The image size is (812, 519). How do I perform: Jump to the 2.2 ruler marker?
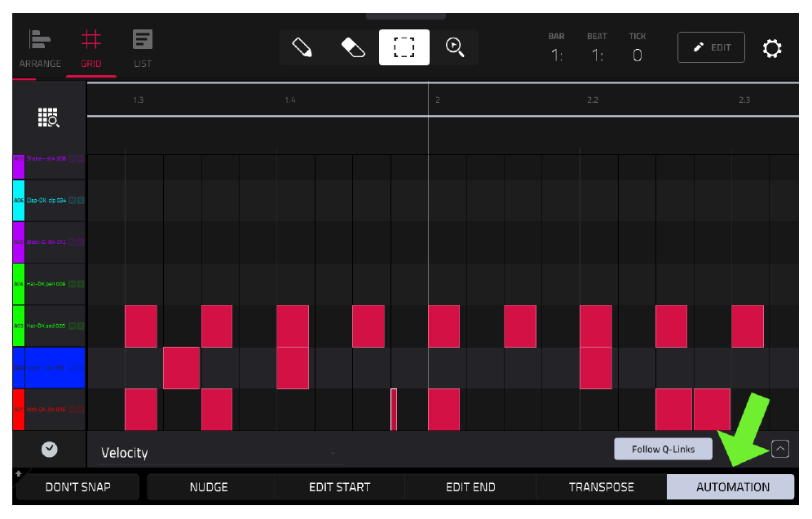coord(593,100)
